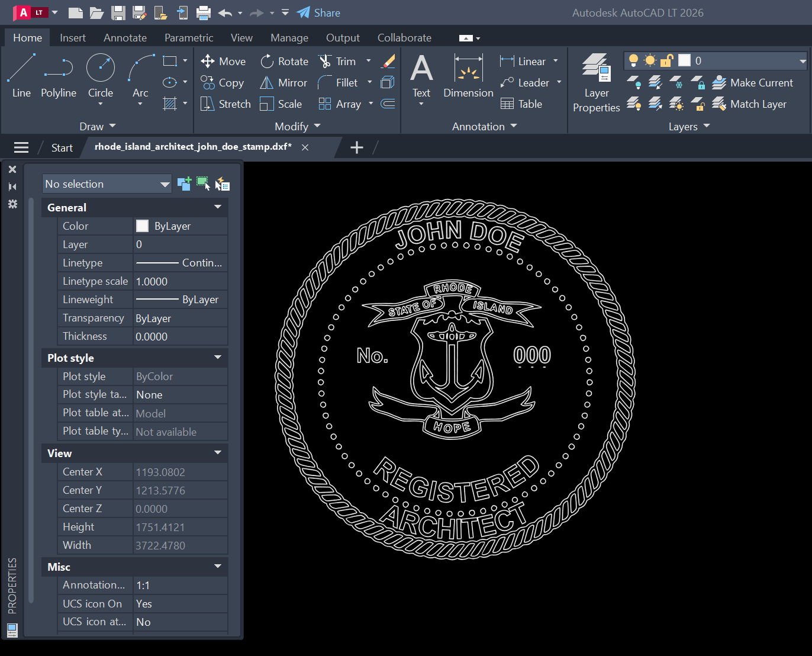Expand the Layers panel
Viewport: 812px width, 656px height.
click(689, 126)
